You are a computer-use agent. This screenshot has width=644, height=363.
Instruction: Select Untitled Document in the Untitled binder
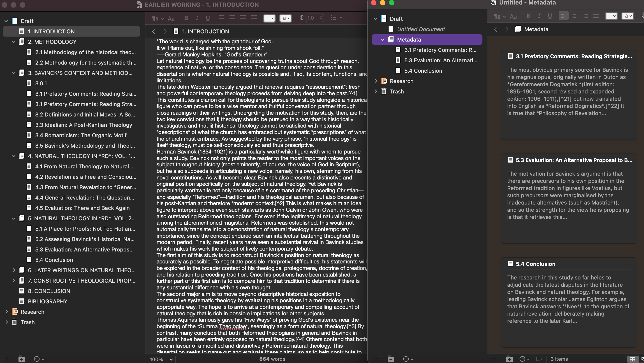(427, 29)
